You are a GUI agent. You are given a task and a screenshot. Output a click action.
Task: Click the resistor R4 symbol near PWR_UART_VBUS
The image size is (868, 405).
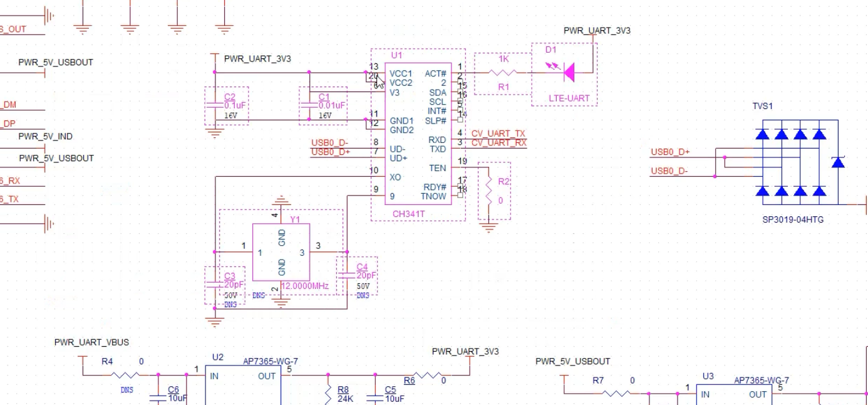pyautogui.click(x=125, y=376)
